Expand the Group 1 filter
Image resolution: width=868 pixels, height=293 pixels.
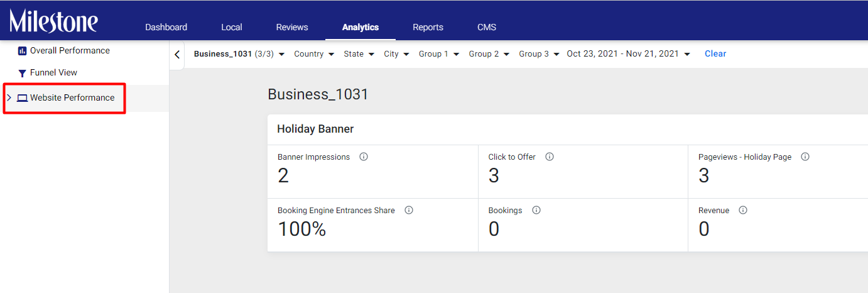(x=439, y=54)
